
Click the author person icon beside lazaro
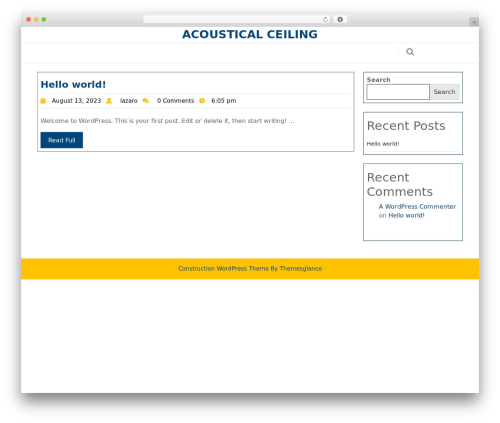coord(109,101)
